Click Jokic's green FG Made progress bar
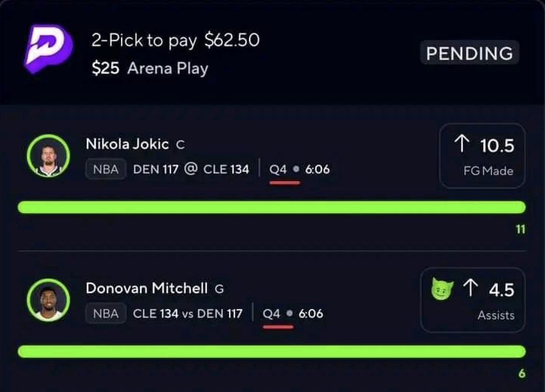 pyautogui.click(x=272, y=207)
